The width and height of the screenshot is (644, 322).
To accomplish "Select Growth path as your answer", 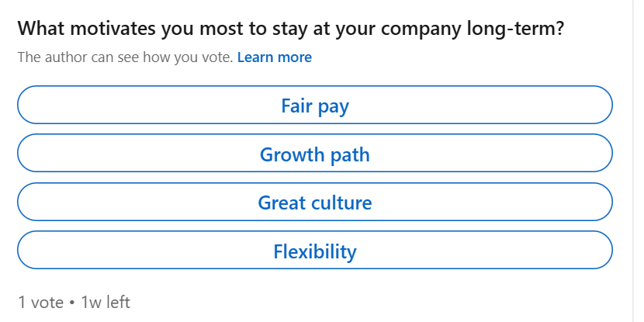I will [315, 154].
